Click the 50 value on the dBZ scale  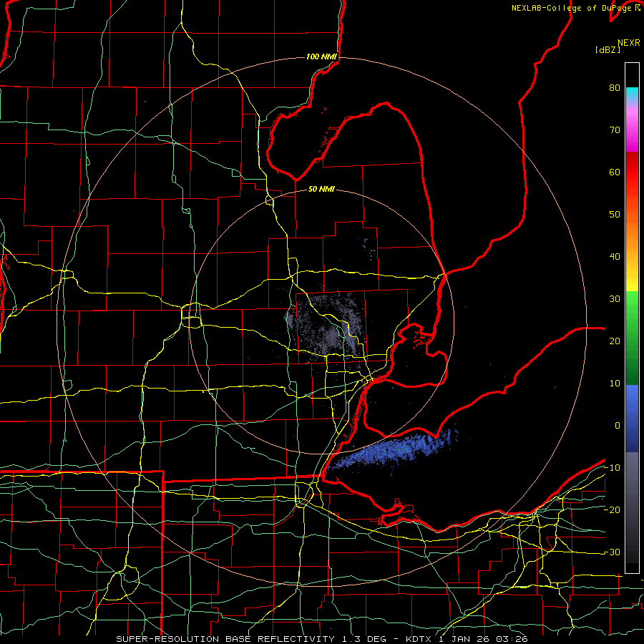(615, 215)
